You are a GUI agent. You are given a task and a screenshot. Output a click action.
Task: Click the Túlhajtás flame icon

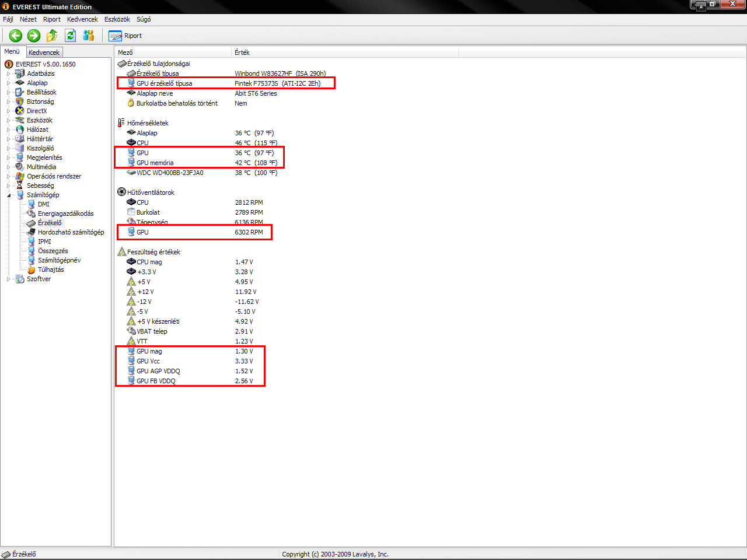(x=32, y=269)
